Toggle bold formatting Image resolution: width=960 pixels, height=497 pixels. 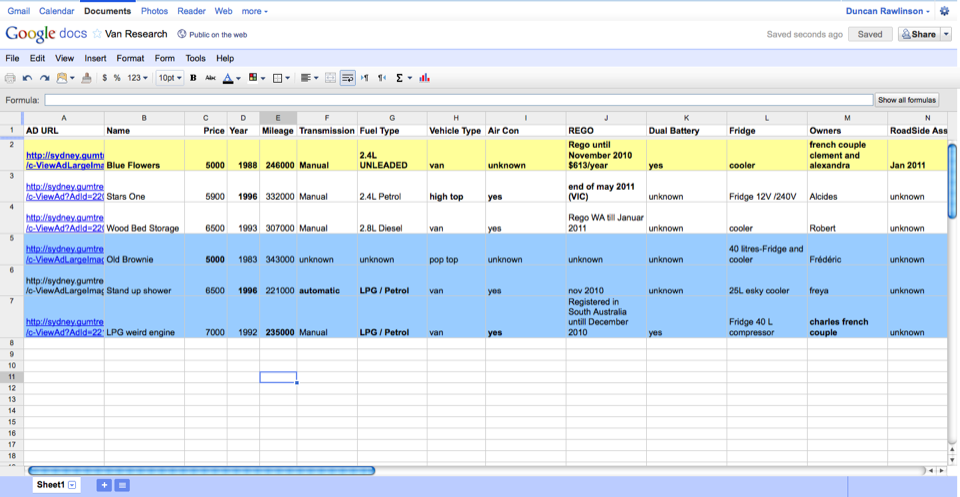pos(193,78)
